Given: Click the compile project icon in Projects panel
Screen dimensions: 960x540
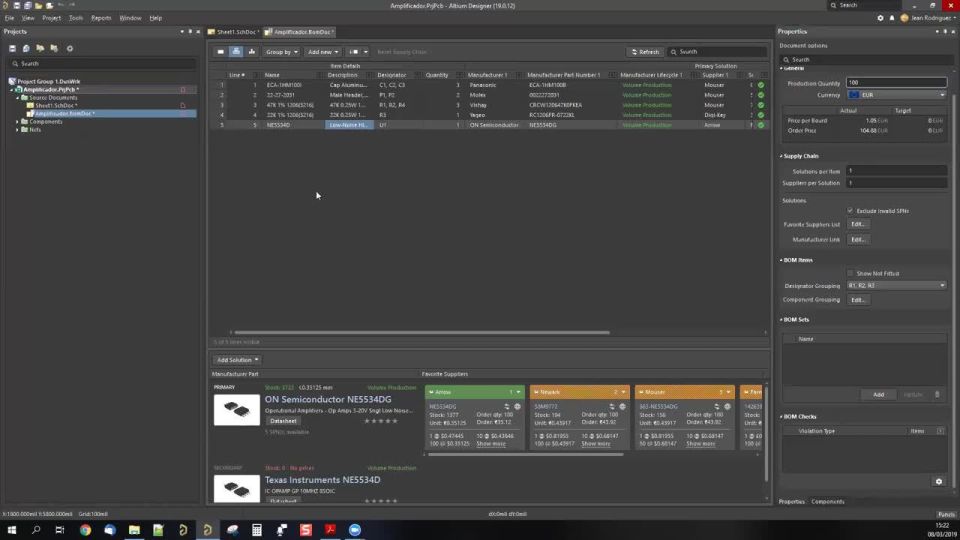Looking at the screenshot, I should point(26,48).
